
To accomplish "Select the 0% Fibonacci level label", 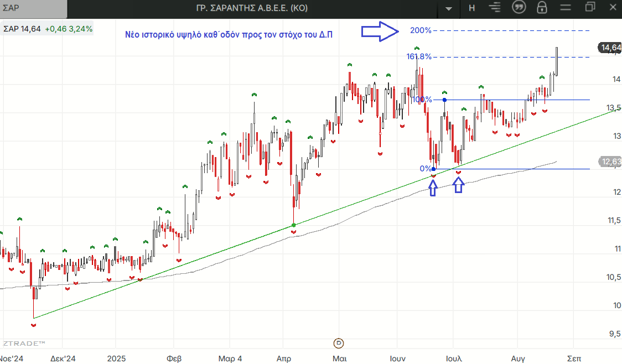I will 425,169.
